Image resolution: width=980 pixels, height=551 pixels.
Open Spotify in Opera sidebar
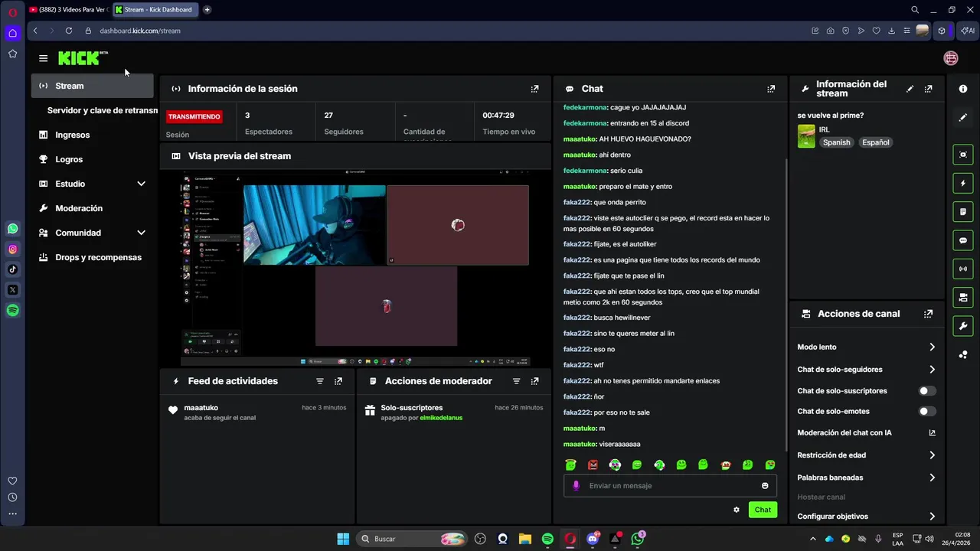(13, 311)
